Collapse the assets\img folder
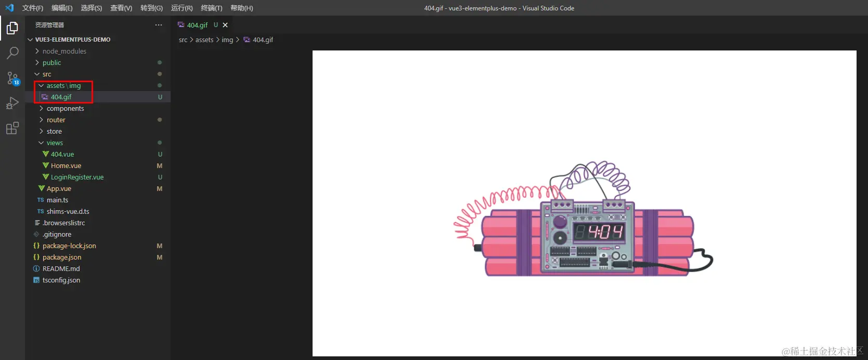This screenshot has height=360, width=868. [x=41, y=85]
